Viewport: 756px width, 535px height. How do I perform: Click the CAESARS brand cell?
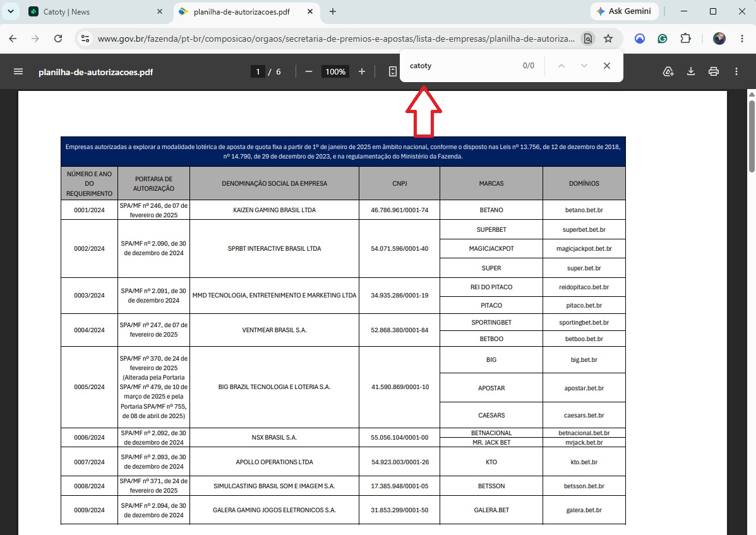[491, 415]
